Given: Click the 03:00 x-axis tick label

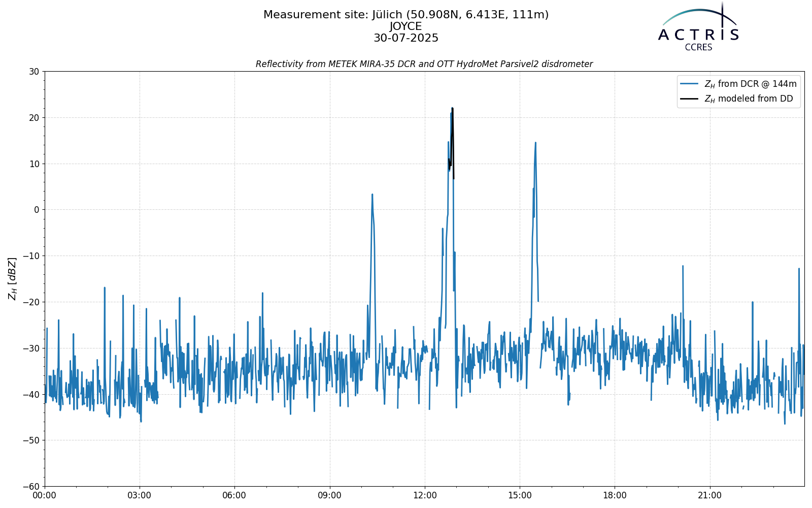Looking at the screenshot, I should tap(140, 495).
